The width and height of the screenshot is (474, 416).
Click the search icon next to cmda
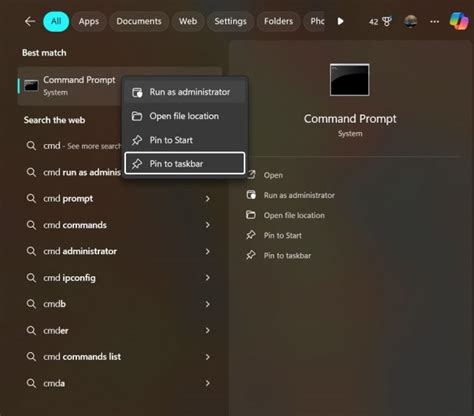point(31,383)
